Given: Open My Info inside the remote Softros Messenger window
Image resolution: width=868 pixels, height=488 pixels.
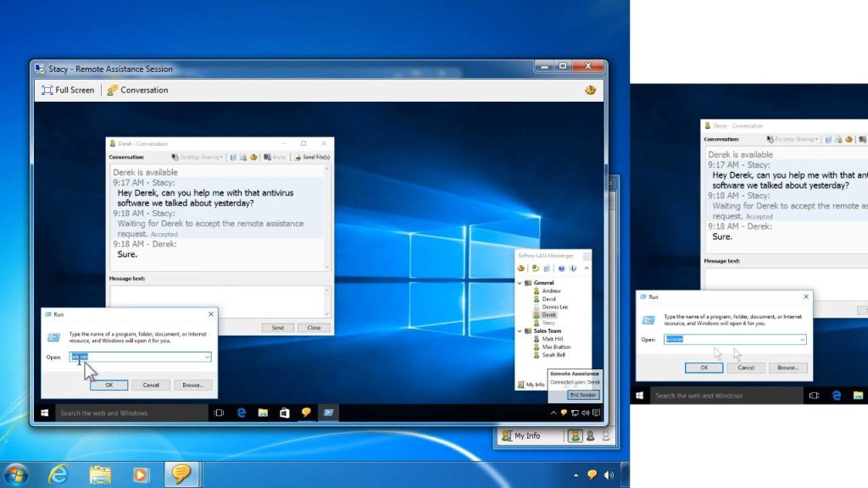Looking at the screenshot, I should point(531,385).
